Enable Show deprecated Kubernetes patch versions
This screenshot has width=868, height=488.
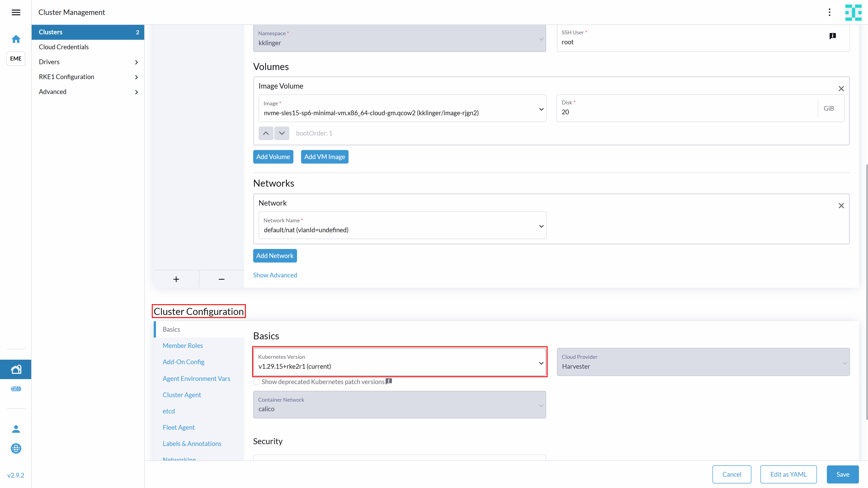click(x=256, y=382)
